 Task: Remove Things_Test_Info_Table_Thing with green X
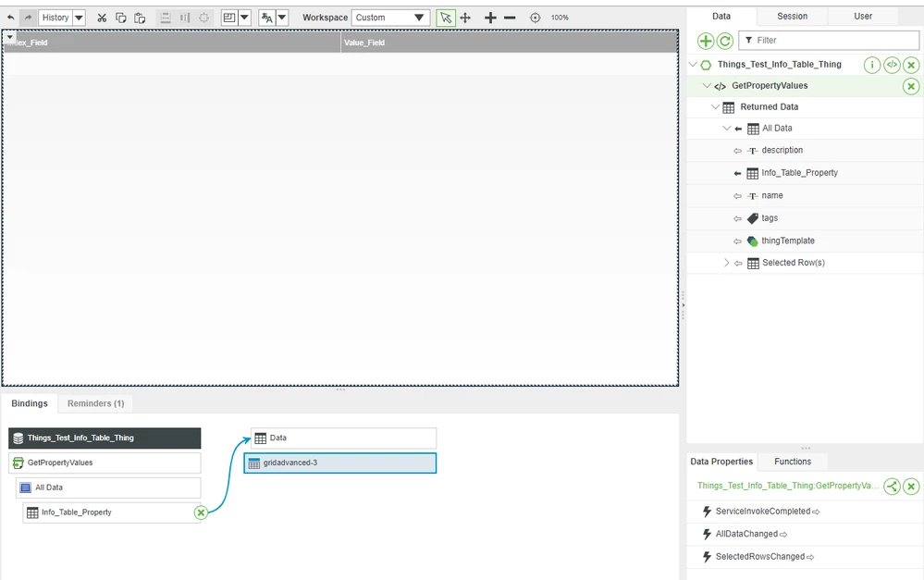click(911, 65)
